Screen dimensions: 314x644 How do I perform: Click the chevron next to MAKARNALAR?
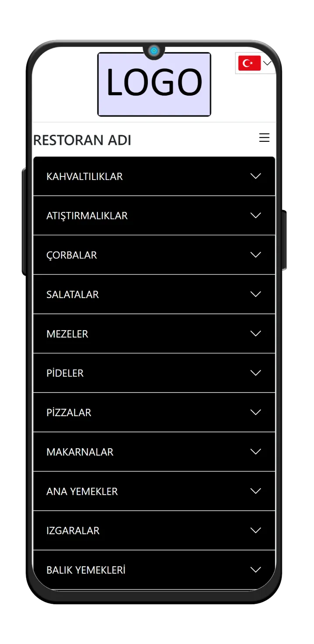(256, 451)
